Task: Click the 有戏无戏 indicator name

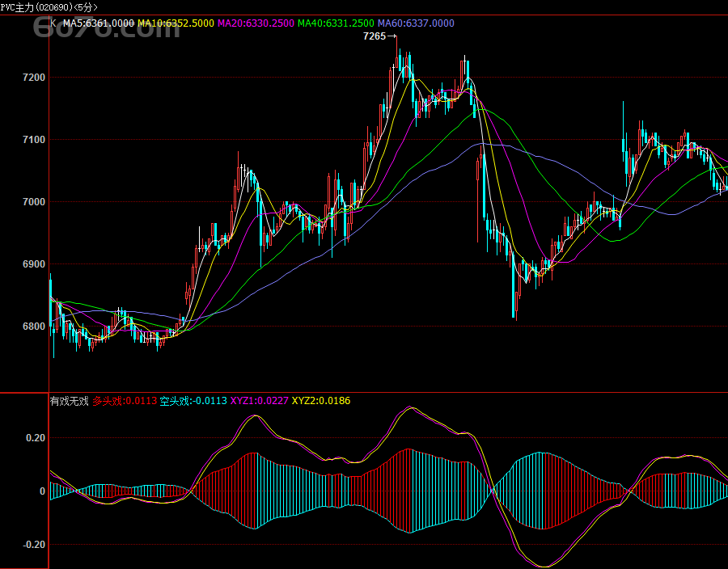Action: pyautogui.click(x=70, y=401)
